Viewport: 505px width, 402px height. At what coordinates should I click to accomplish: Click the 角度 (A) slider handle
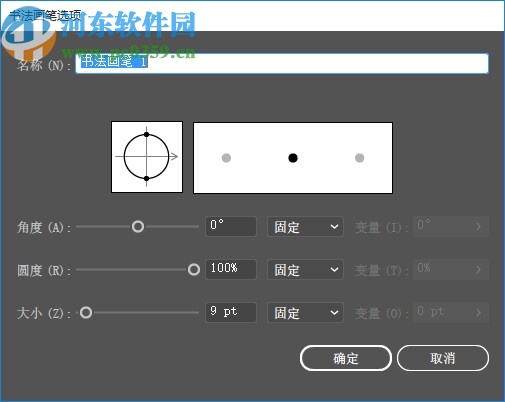(138, 227)
